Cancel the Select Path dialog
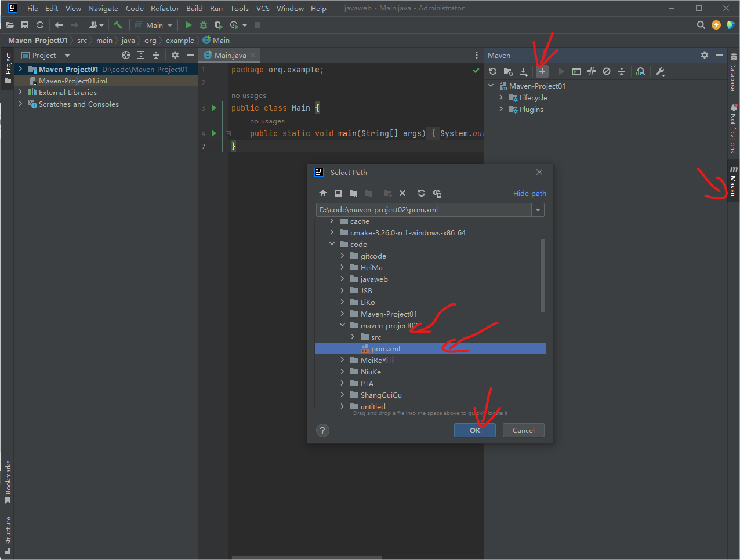The height and width of the screenshot is (560, 740). pos(524,430)
